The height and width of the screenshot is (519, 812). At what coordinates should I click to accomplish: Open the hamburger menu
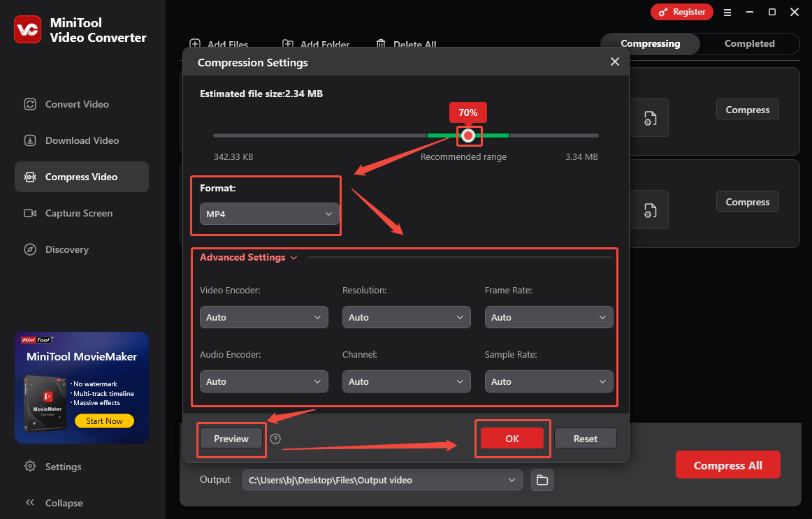click(727, 12)
